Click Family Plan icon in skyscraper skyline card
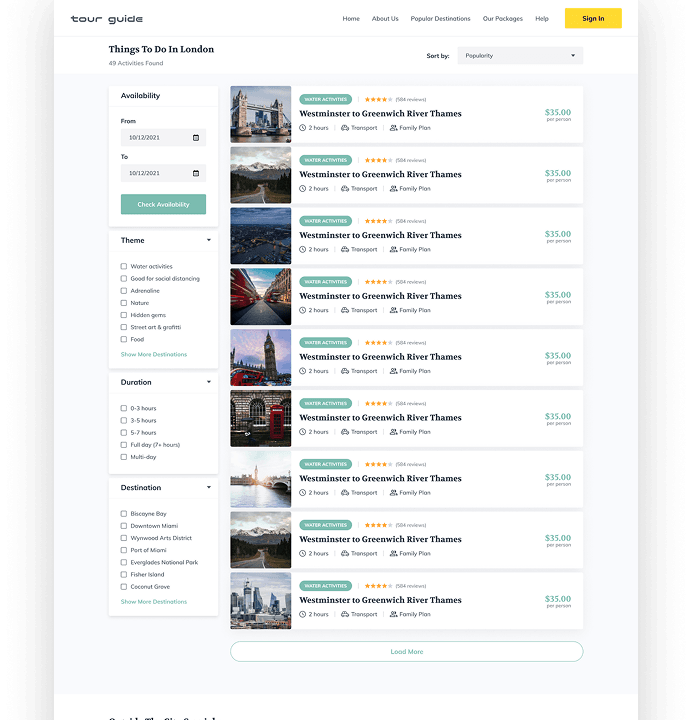 click(394, 614)
